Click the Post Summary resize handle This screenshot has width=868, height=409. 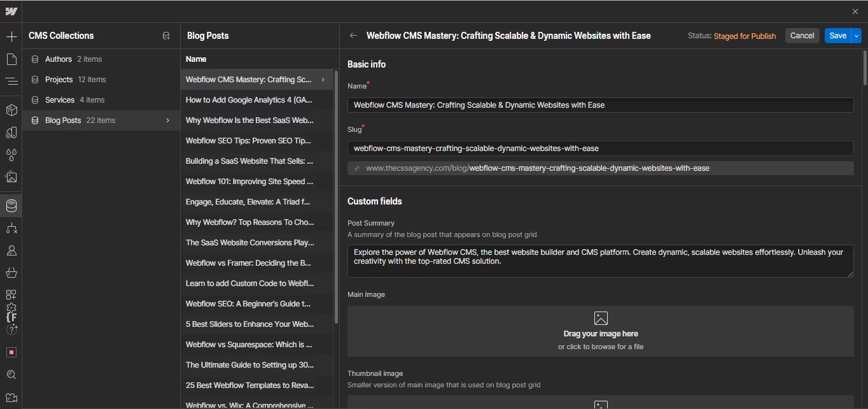pyautogui.click(x=850, y=273)
